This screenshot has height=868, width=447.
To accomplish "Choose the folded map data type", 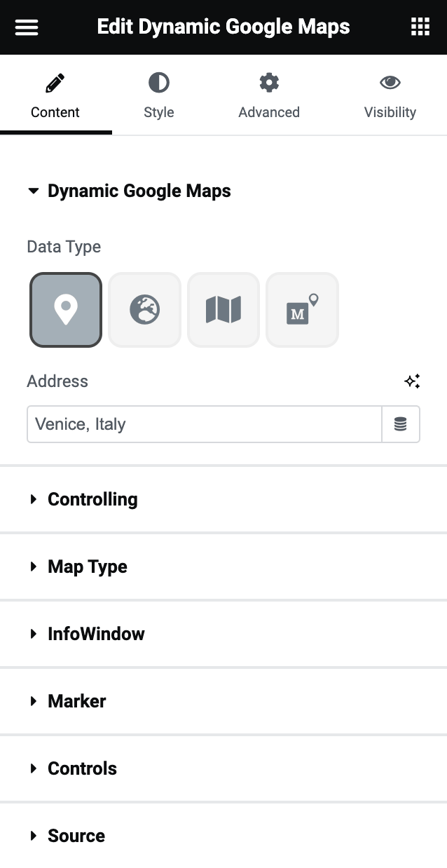I will point(223,309).
